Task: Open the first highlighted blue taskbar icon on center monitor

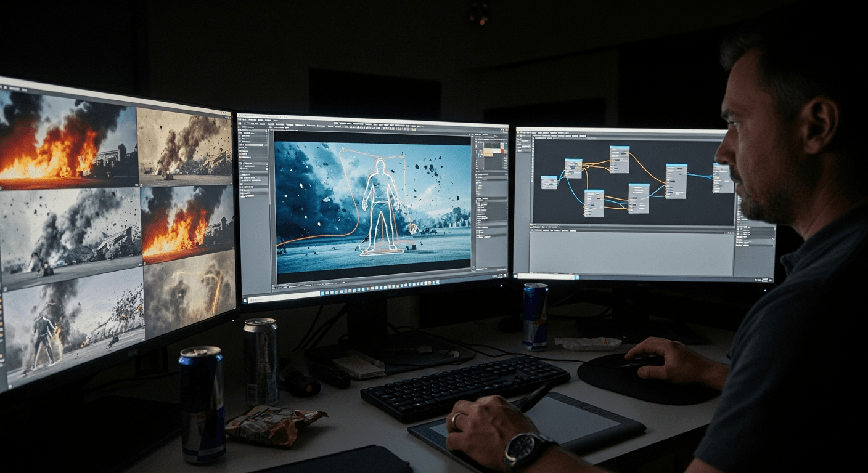Action: coord(322,293)
